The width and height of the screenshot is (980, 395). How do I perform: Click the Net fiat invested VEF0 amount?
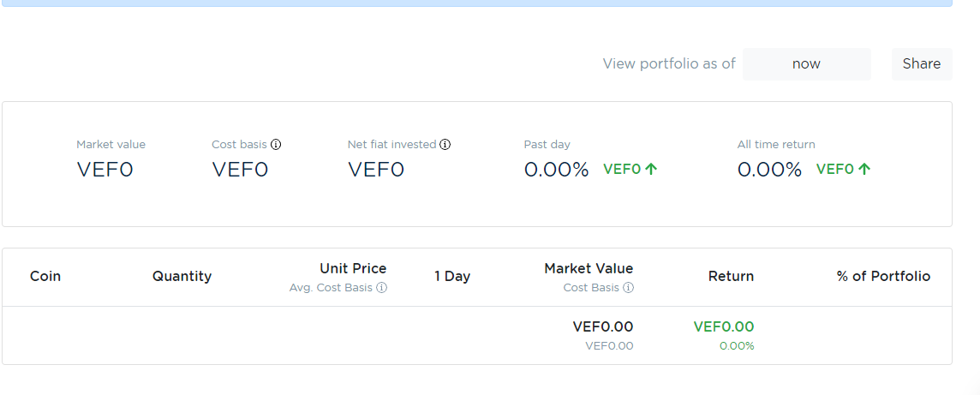tap(375, 170)
